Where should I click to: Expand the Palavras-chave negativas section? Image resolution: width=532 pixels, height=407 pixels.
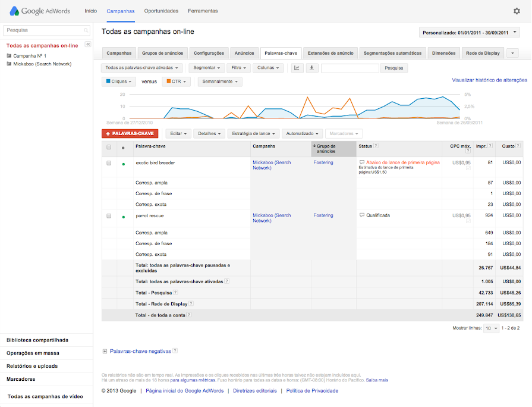pyautogui.click(x=105, y=352)
